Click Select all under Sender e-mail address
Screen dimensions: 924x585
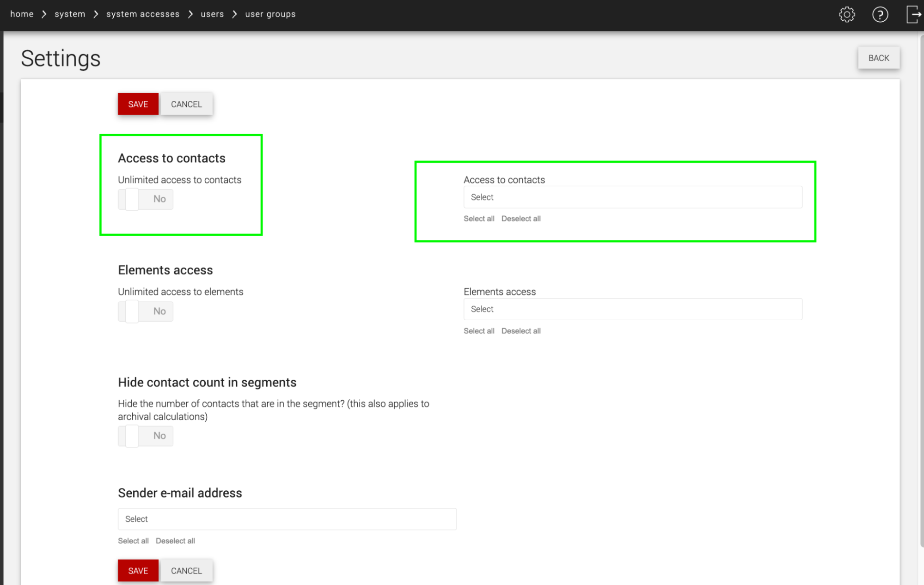point(133,541)
